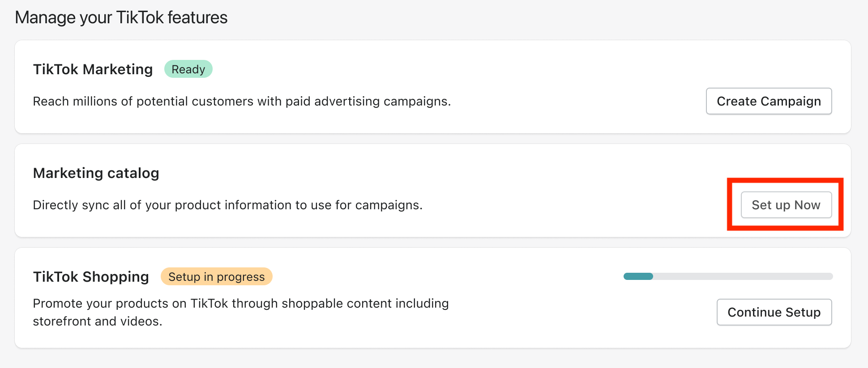Screen dimensions: 868x368
Task: Select the TikTok Shopping heading
Action: [91, 277]
